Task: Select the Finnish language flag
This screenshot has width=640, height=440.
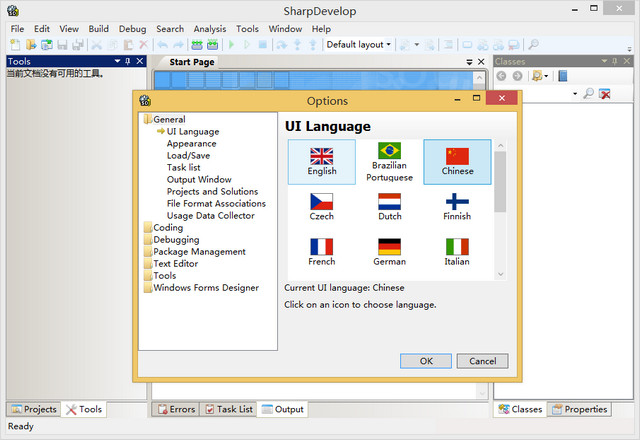Action: [x=457, y=207]
